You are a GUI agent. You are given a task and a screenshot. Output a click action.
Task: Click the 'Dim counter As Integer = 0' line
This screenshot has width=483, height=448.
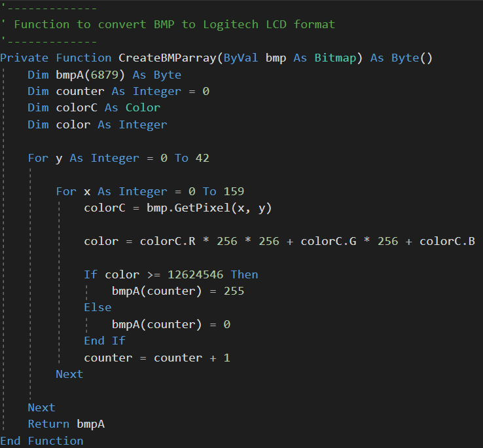118,91
